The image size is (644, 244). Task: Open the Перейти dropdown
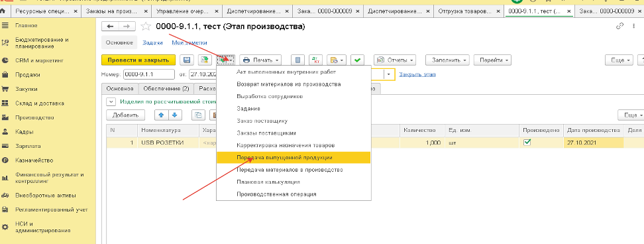point(492,60)
